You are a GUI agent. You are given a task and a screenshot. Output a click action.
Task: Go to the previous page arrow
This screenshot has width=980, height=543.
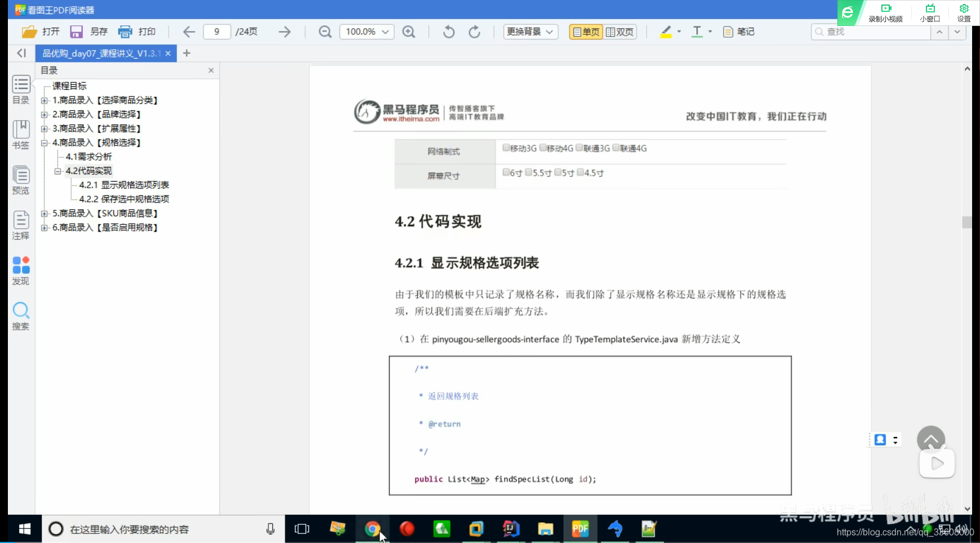(189, 32)
